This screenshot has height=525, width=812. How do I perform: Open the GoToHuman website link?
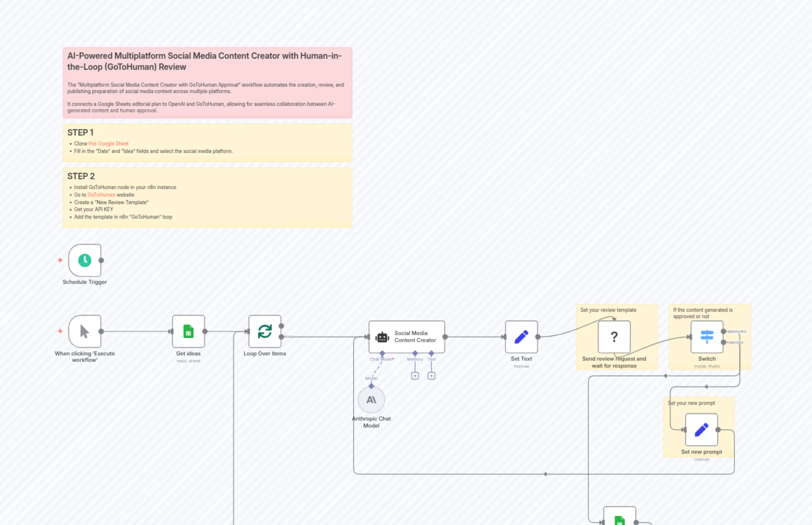point(101,195)
